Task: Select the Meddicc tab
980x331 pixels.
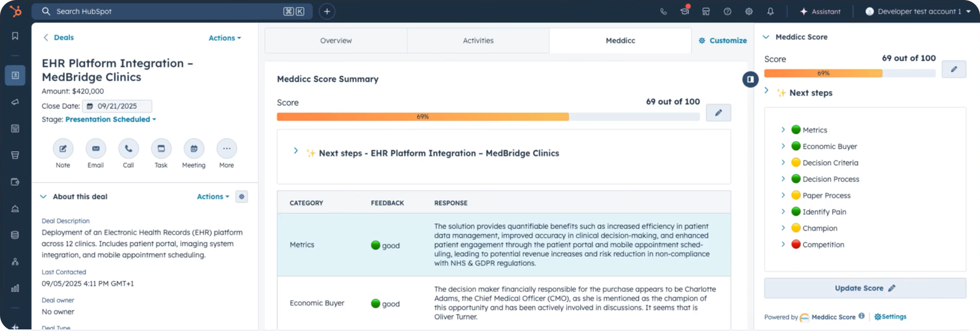Action: point(620,41)
